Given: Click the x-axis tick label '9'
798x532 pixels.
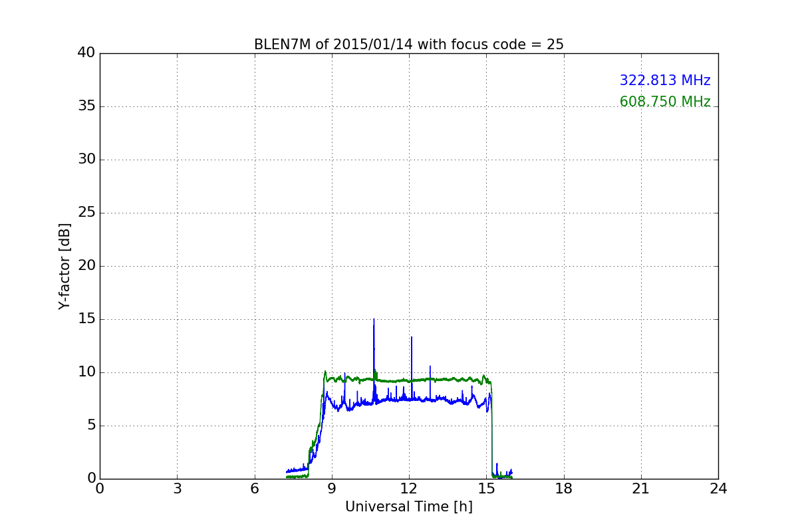Looking at the screenshot, I should (332, 489).
